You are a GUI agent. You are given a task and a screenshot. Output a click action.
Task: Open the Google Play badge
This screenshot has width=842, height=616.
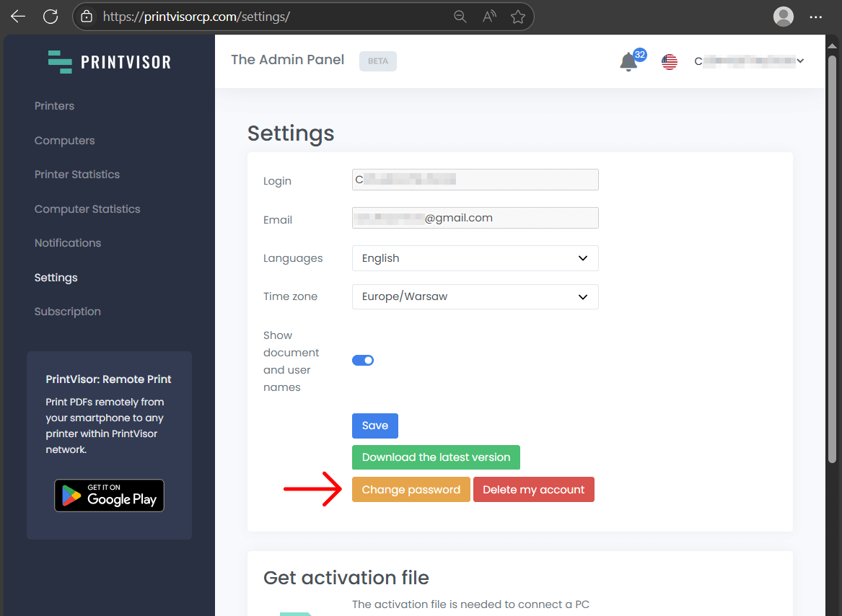coord(109,496)
